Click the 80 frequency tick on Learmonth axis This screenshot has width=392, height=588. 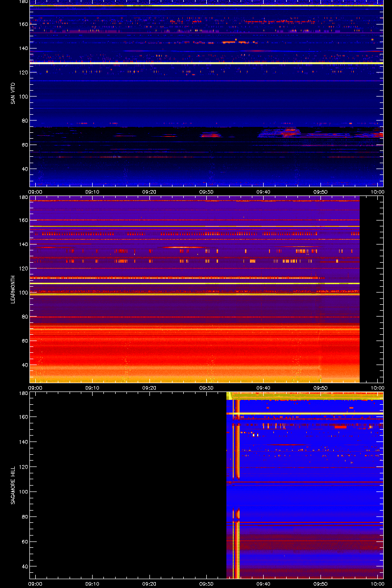tap(24, 317)
